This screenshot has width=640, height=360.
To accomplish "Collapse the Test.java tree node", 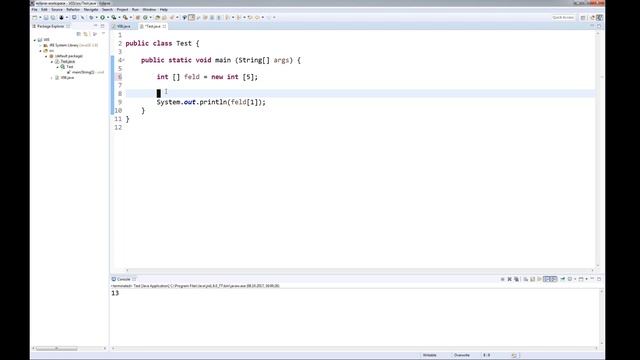I will [52, 61].
